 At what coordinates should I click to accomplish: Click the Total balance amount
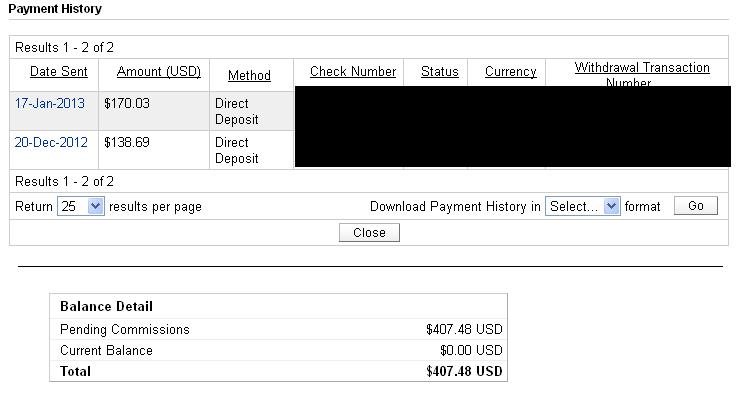click(x=464, y=371)
